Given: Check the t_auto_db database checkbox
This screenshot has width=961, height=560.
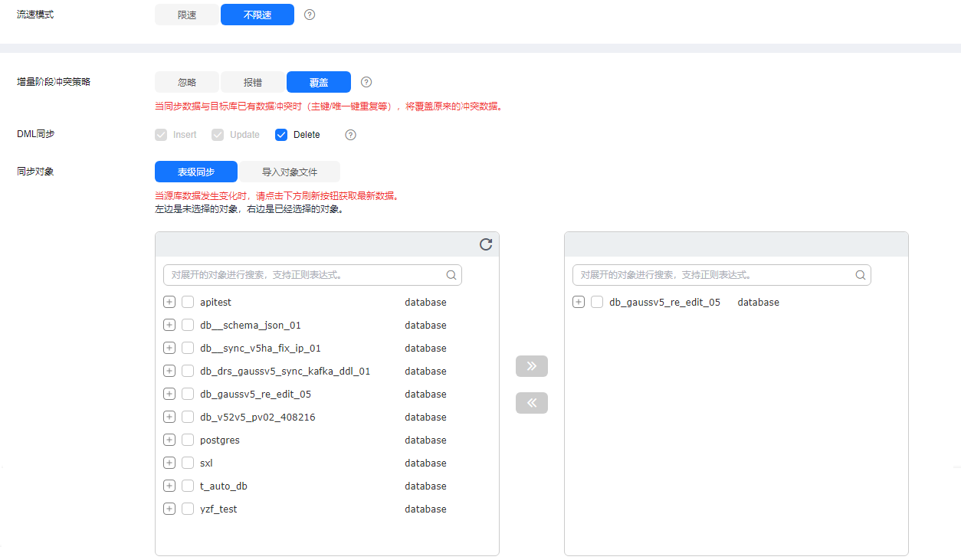Looking at the screenshot, I should click(188, 486).
